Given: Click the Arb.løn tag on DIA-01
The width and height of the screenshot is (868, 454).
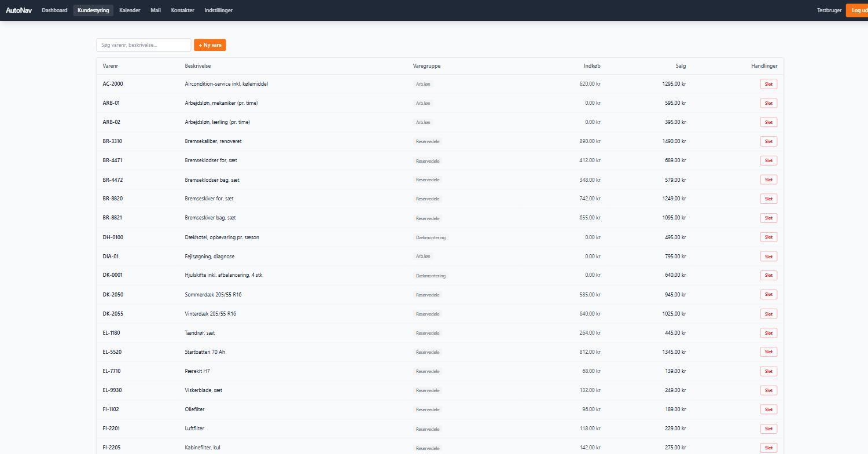Looking at the screenshot, I should [x=423, y=256].
